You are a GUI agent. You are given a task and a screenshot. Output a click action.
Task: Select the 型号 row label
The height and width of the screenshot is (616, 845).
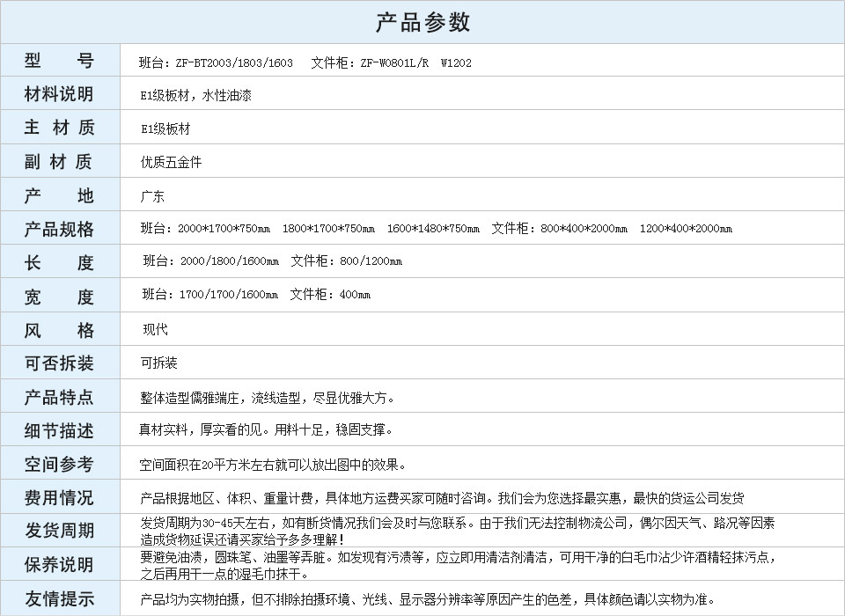59,61
